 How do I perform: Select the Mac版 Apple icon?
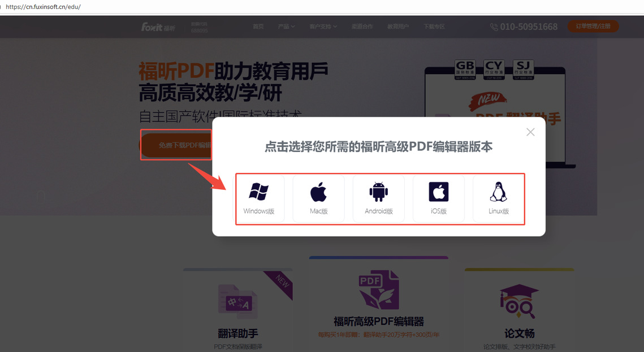pyautogui.click(x=319, y=192)
